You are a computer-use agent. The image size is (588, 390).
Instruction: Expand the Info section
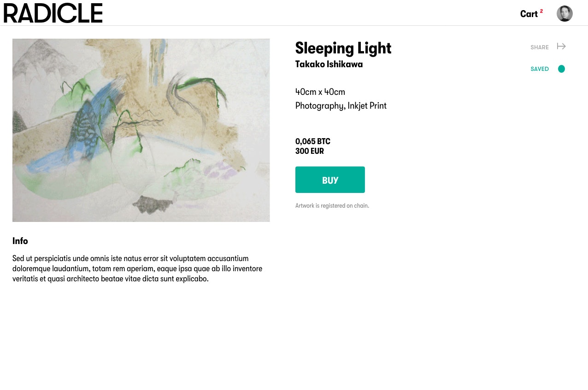(20, 241)
